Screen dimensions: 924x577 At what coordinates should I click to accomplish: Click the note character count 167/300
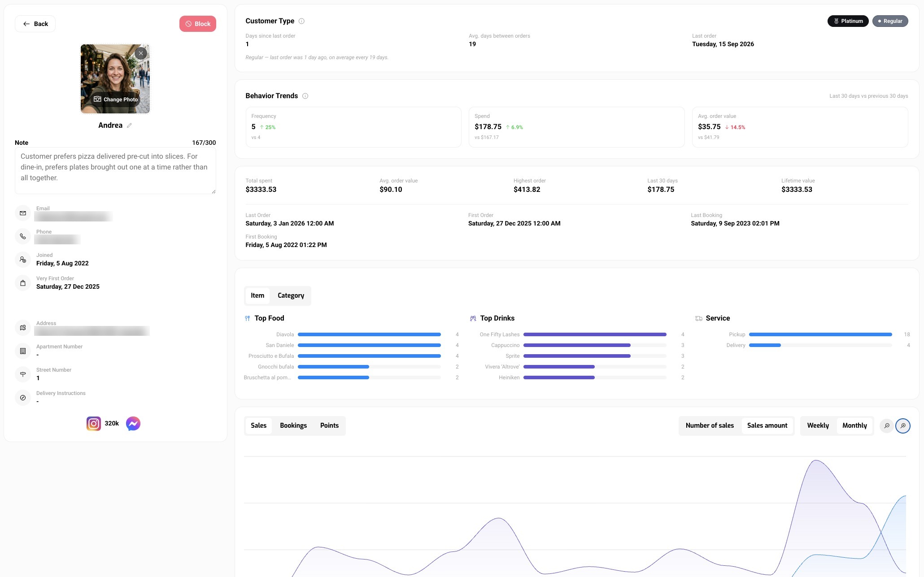pyautogui.click(x=204, y=143)
